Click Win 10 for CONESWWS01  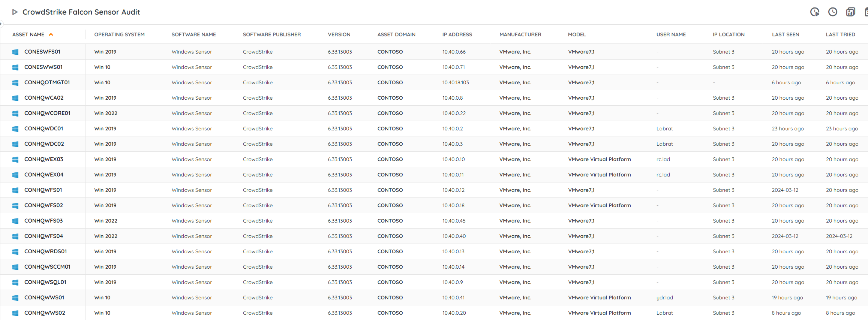(102, 67)
